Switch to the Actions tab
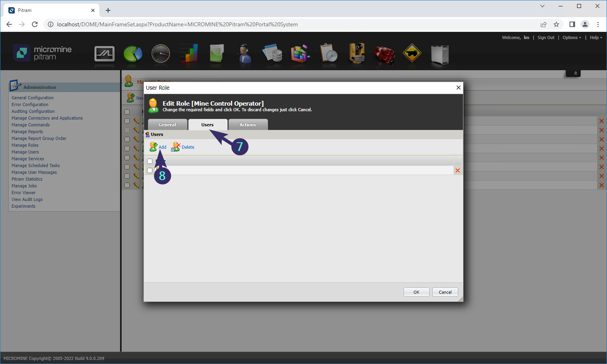The height and width of the screenshot is (364, 607). 248,125
